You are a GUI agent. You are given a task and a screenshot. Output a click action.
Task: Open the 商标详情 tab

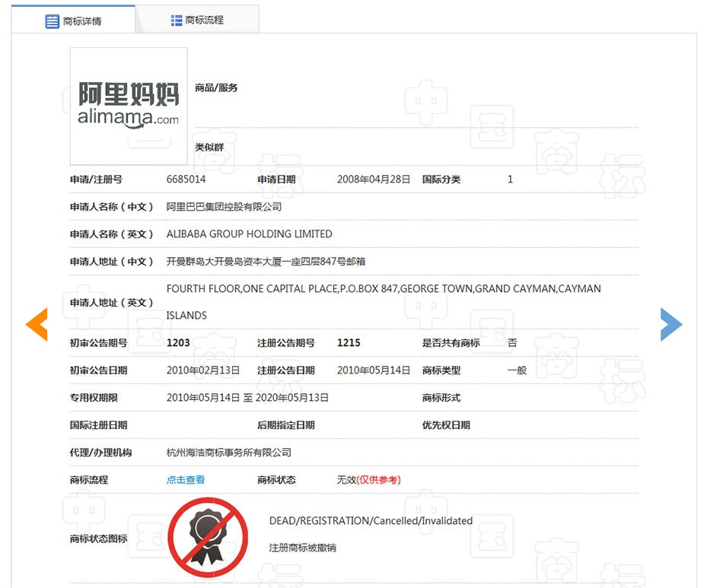click(73, 21)
